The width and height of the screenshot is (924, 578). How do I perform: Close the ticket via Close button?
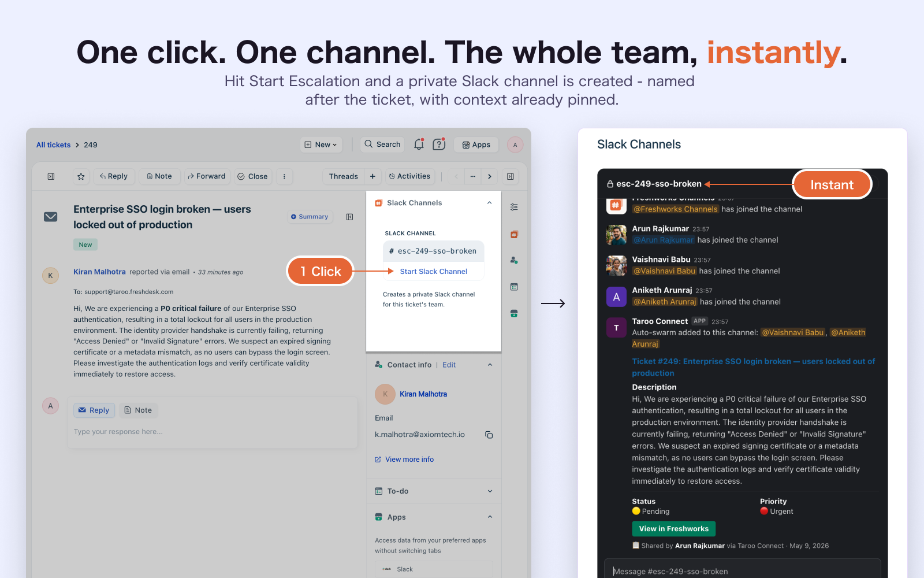252,176
